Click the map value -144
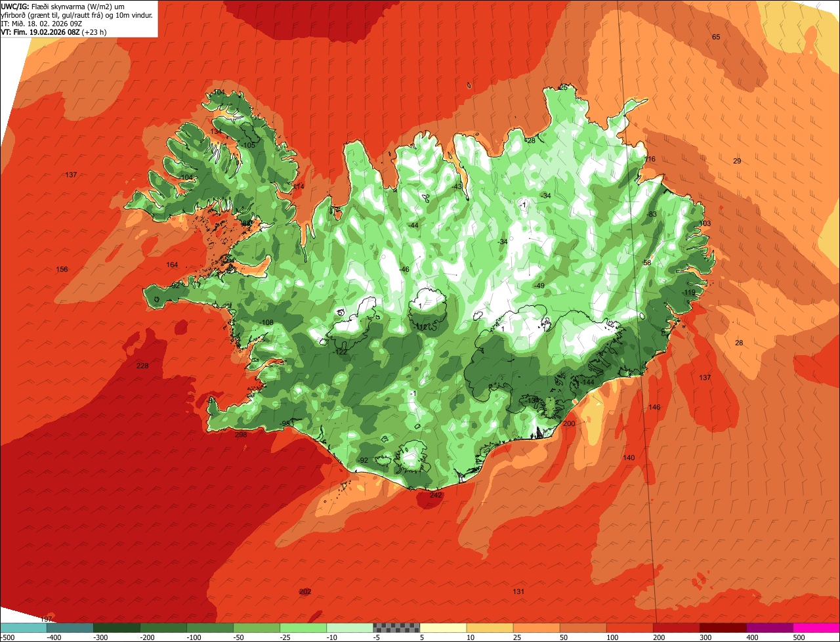840x642 pixels. coord(587,382)
